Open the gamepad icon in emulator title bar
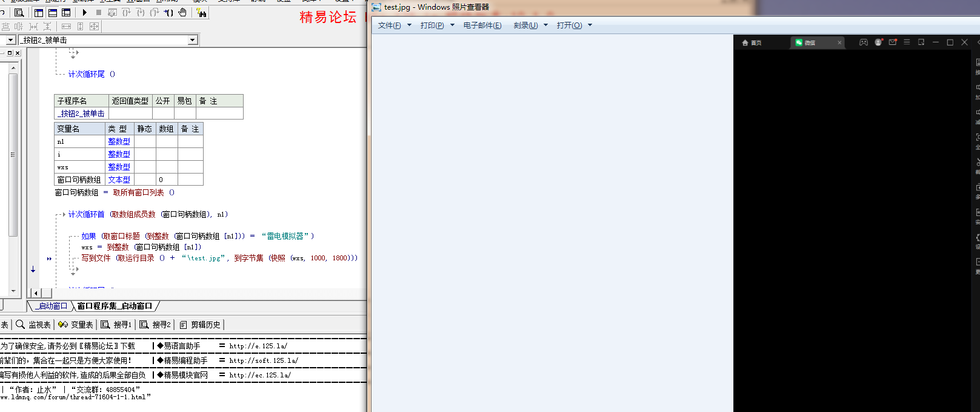The height and width of the screenshot is (412, 980). pyautogui.click(x=864, y=42)
